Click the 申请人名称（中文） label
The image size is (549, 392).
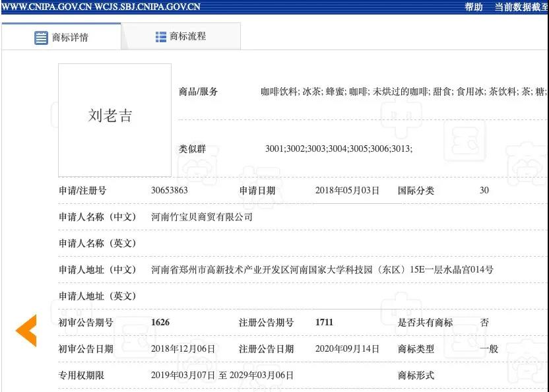(x=98, y=217)
